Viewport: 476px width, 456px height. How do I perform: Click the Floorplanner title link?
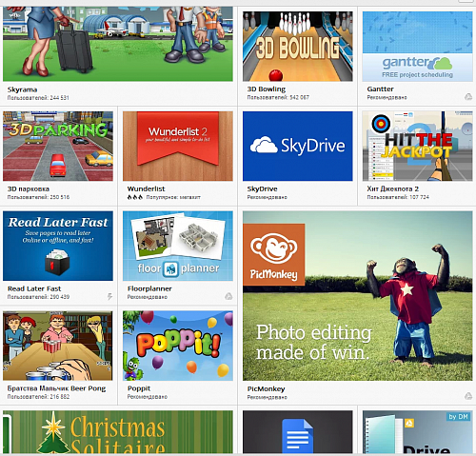[149, 288]
